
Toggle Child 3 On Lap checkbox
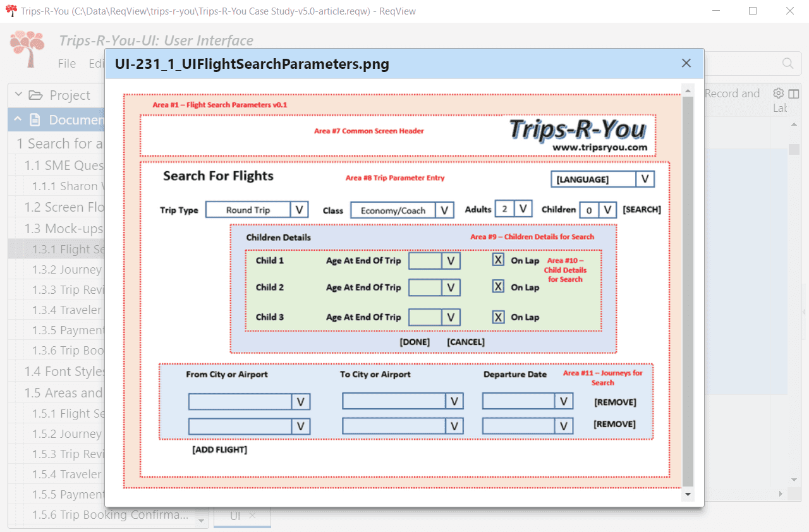[498, 317]
